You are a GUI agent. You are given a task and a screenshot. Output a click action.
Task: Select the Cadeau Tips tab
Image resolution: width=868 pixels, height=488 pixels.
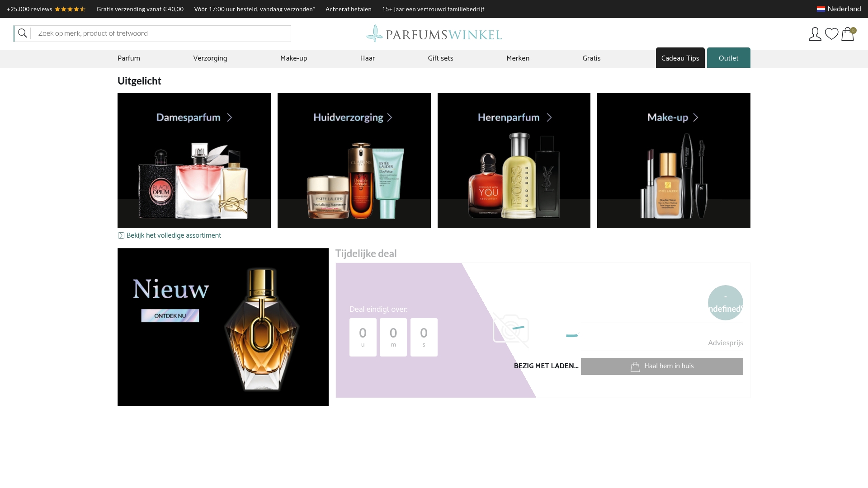tap(680, 58)
